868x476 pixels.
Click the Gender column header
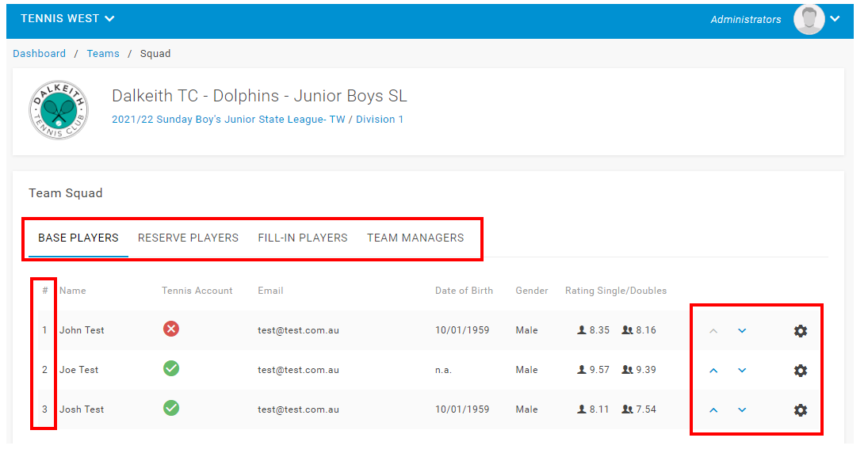[532, 291]
